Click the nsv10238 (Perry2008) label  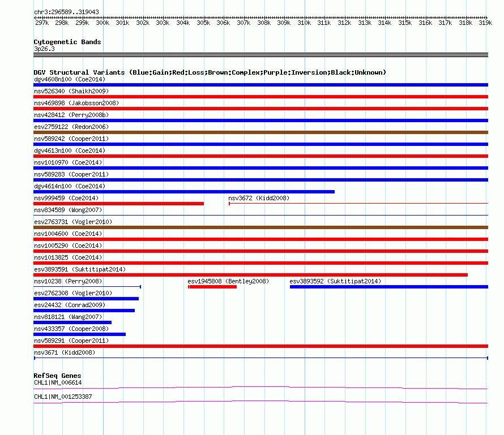click(68, 281)
